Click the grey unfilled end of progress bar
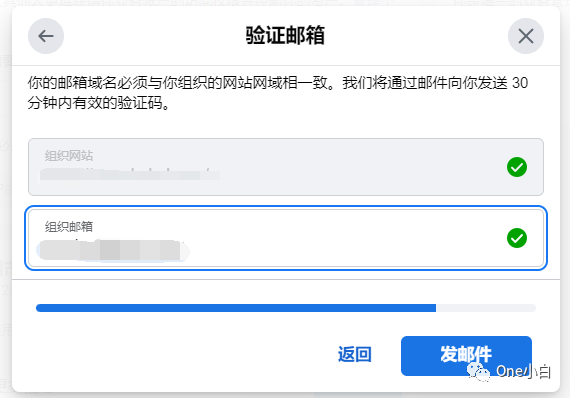Screen dimensions: 570x398 pos(486,308)
